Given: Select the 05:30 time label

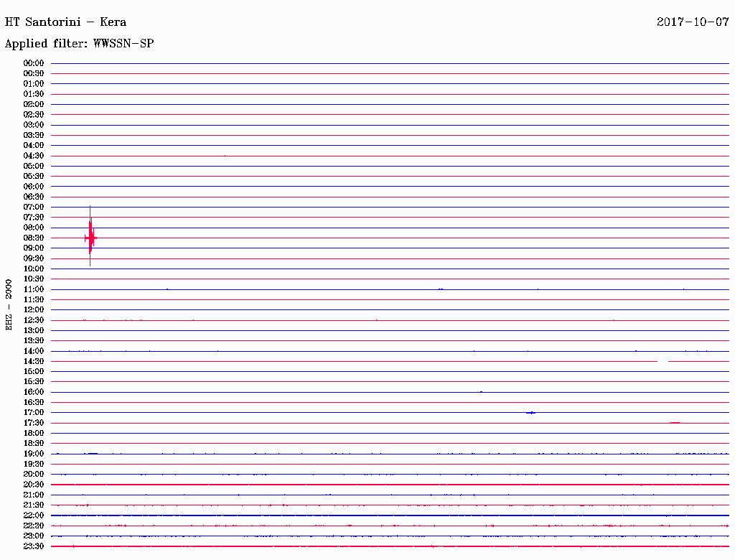Looking at the screenshot, I should 34,177.
